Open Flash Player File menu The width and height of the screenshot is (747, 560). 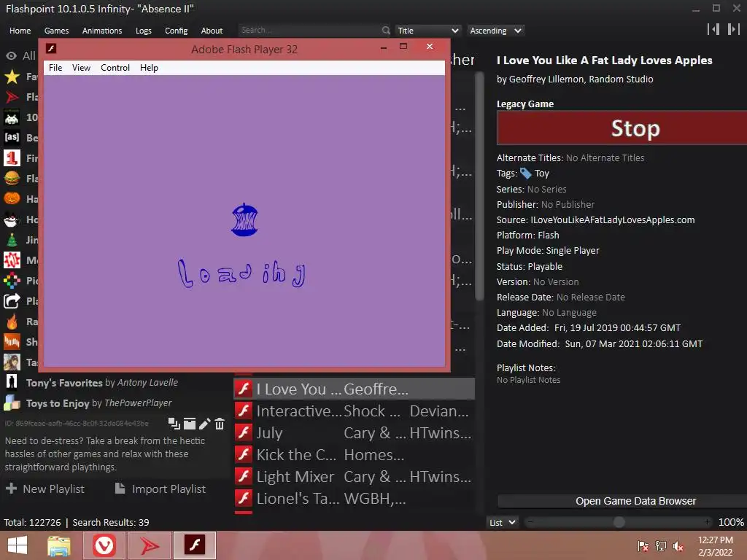tap(55, 68)
